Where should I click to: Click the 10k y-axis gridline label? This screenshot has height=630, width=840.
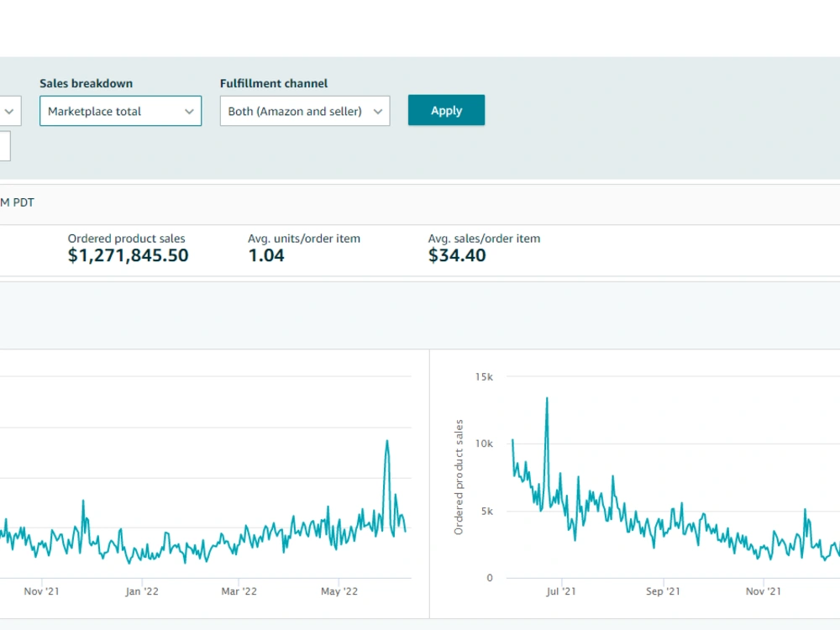coord(484,444)
